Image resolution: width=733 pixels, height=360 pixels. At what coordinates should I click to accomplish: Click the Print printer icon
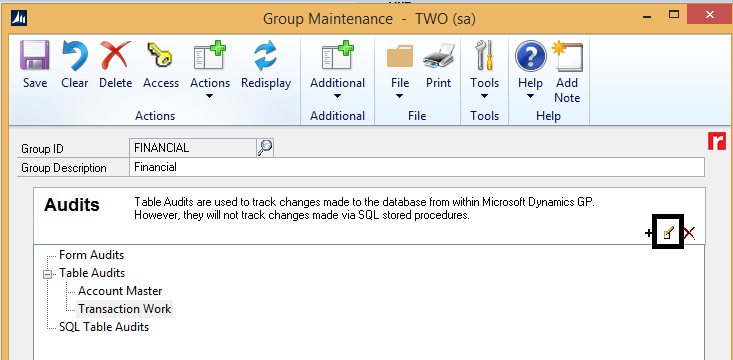(x=438, y=56)
